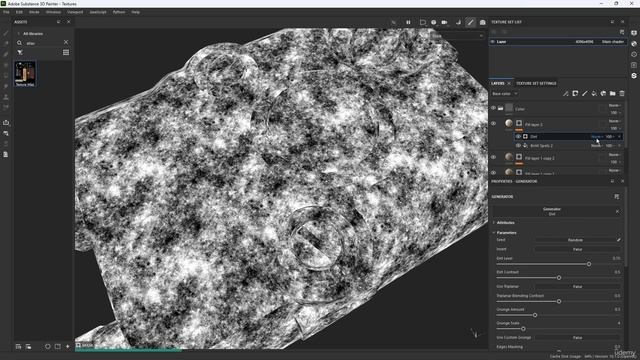Screen dimensions: 640x360
Task: Collapse the All libraries assets tree arrow
Action: (x=19, y=34)
